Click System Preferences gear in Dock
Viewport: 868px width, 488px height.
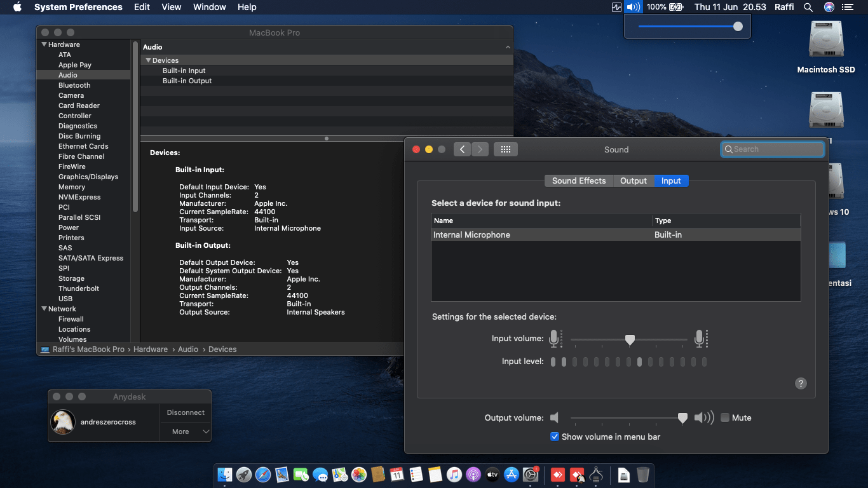(531, 474)
